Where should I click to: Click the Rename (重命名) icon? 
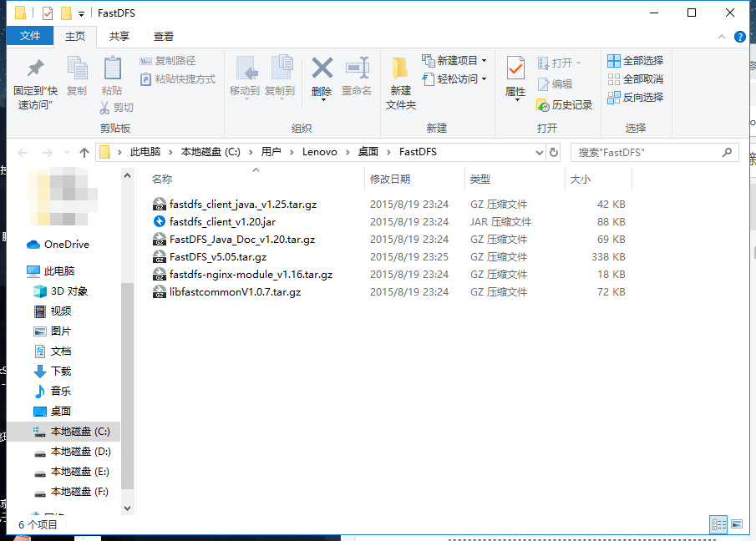(358, 68)
